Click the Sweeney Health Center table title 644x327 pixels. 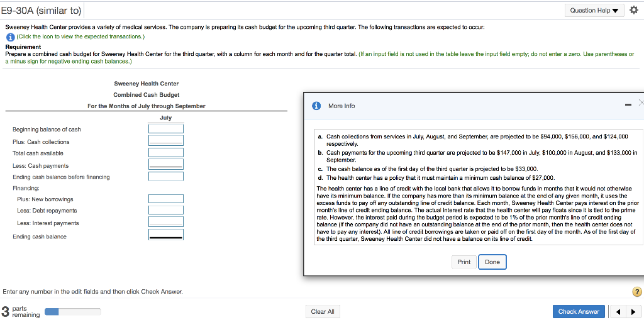click(146, 84)
